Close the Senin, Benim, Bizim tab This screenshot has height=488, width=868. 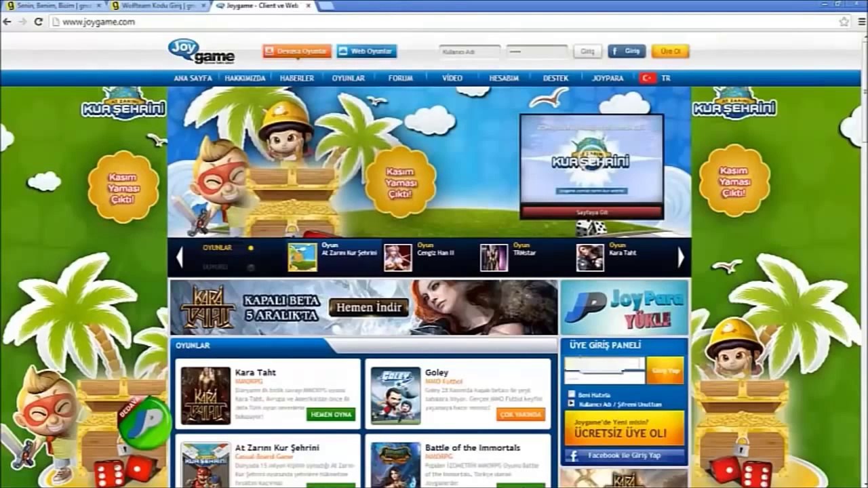98,5
